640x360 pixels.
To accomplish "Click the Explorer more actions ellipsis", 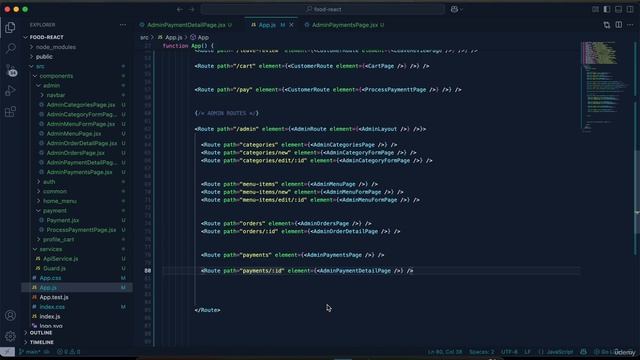I will pyautogui.click(x=123, y=25).
